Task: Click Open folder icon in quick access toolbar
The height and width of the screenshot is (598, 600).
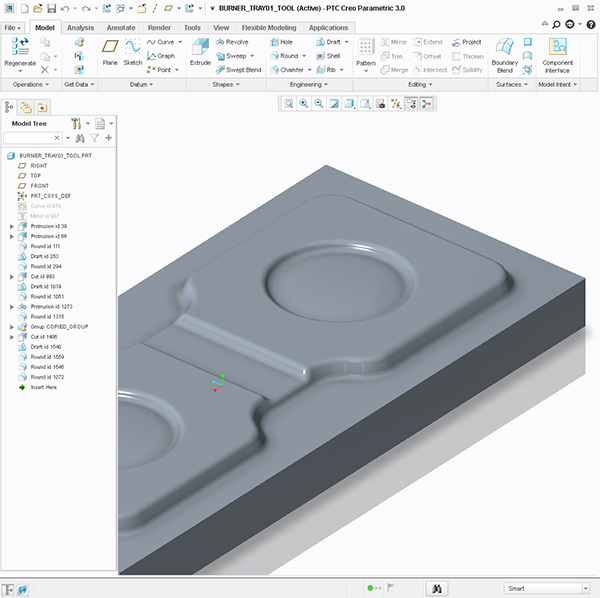Action: click(x=38, y=8)
